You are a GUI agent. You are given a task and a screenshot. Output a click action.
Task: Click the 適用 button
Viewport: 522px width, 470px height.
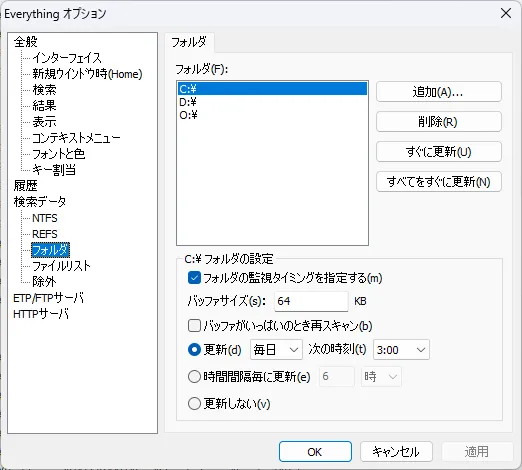pos(477,452)
